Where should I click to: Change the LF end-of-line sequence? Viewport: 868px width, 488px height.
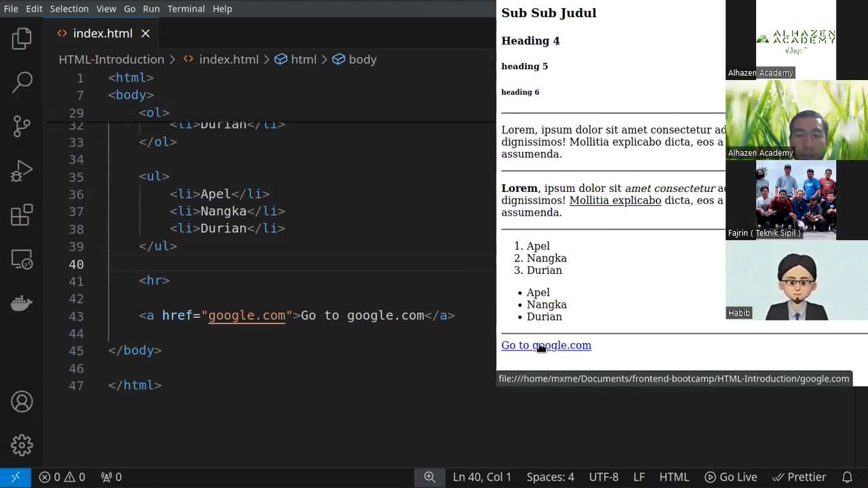coord(639,477)
